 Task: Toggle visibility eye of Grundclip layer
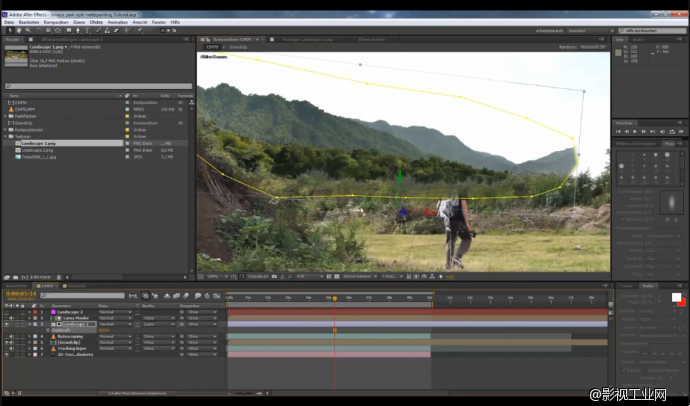tap(7, 342)
